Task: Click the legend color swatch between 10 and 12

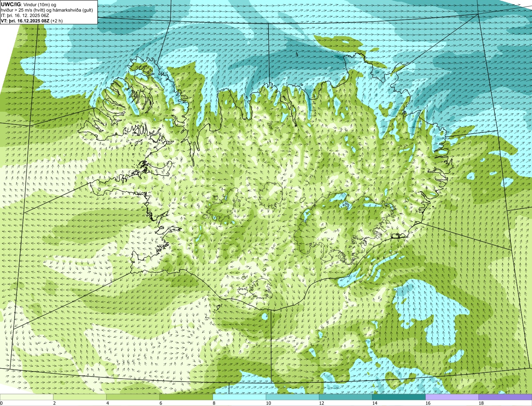Action: tap(293, 397)
